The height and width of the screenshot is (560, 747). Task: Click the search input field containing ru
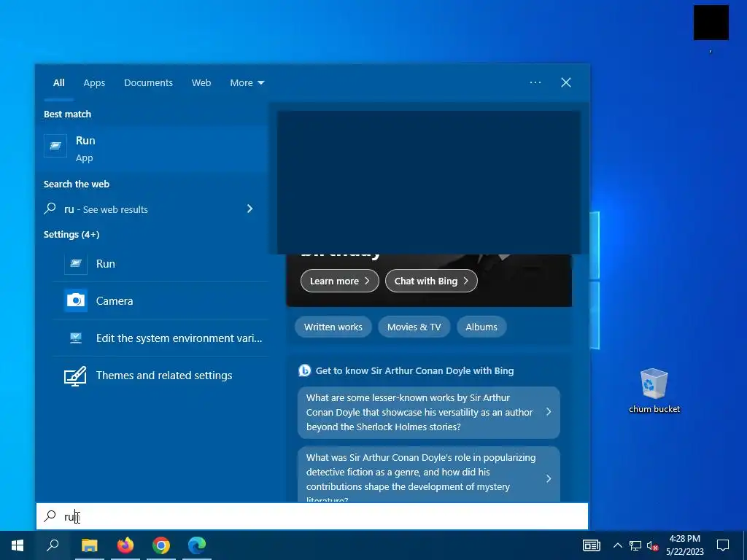312,516
